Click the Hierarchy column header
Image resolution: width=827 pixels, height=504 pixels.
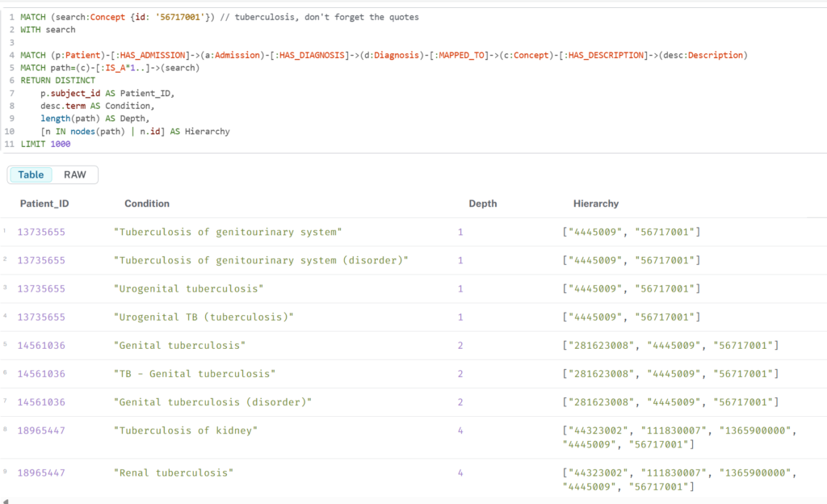pos(595,204)
